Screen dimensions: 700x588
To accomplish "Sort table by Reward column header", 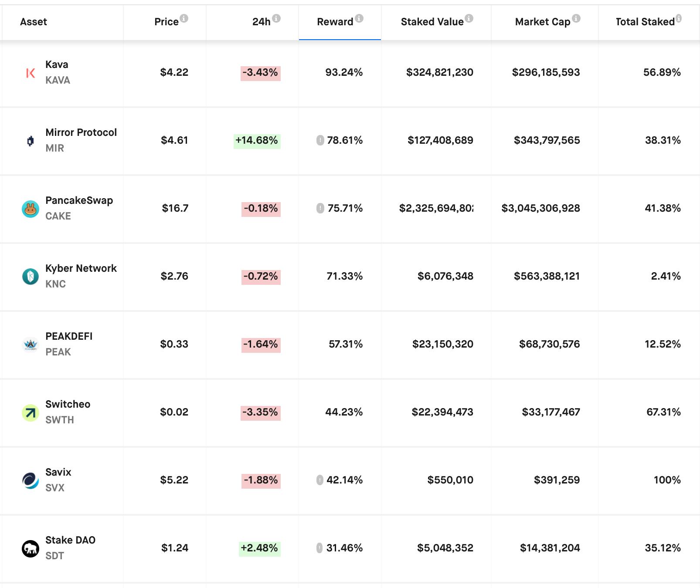I will pyautogui.click(x=335, y=22).
